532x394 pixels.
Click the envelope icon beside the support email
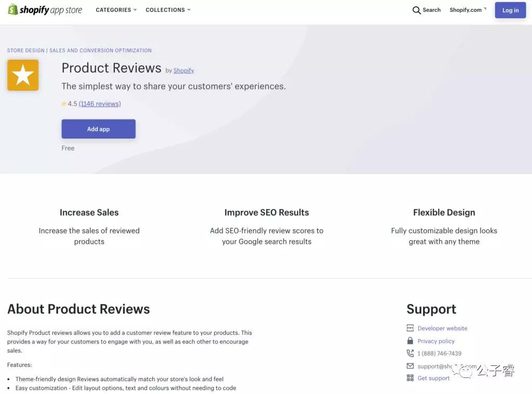(410, 365)
